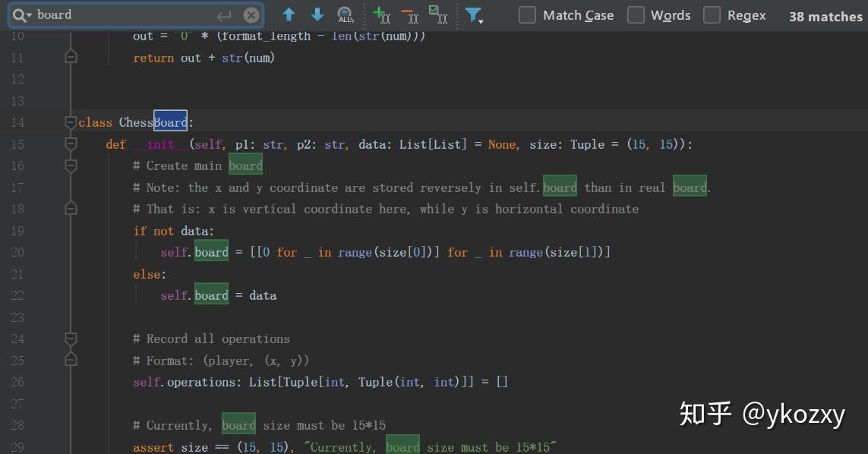Jump to next occurrence with down arrow
Screen dimensions: 868x454
pos(317,14)
